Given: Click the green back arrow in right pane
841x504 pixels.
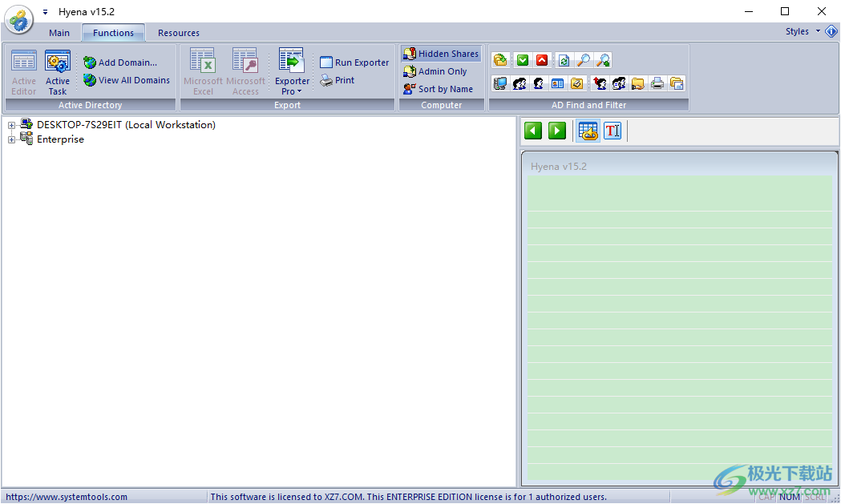Looking at the screenshot, I should click(x=533, y=131).
